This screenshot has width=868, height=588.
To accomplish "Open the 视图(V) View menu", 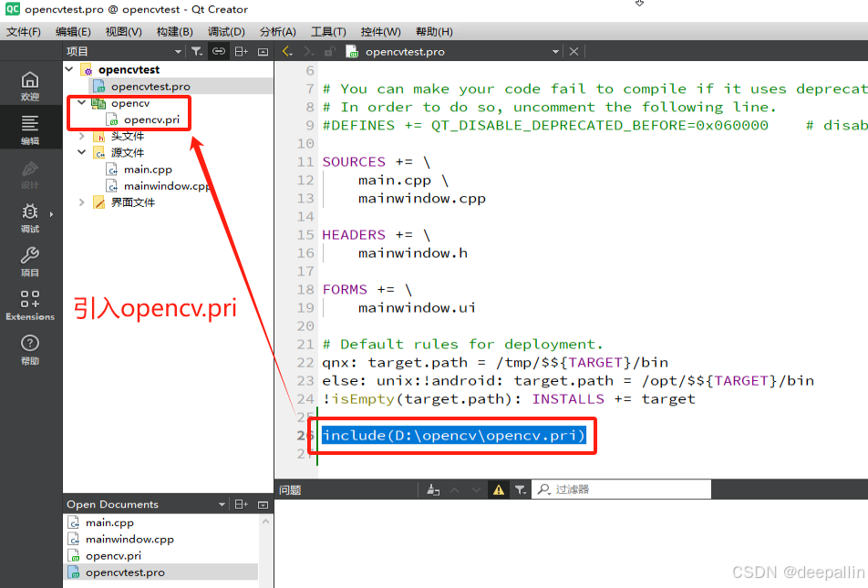I will coord(123,32).
